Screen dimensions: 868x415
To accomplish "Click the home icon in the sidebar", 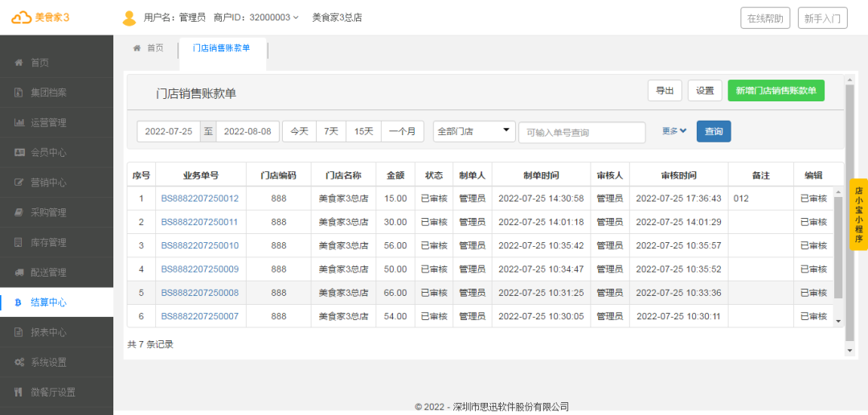I will (x=18, y=63).
